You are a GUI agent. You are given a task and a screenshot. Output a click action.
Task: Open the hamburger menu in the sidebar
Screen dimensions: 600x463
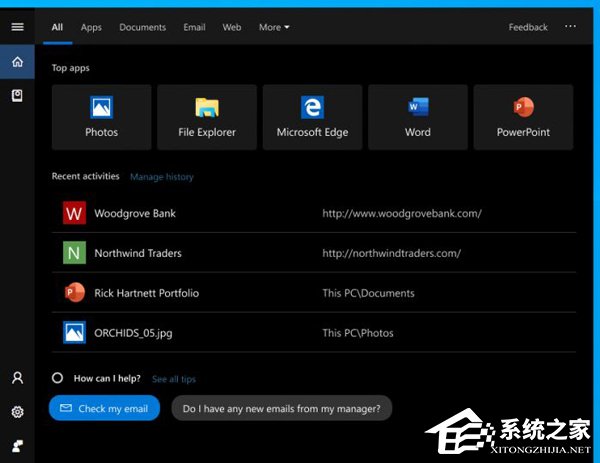coord(17,27)
